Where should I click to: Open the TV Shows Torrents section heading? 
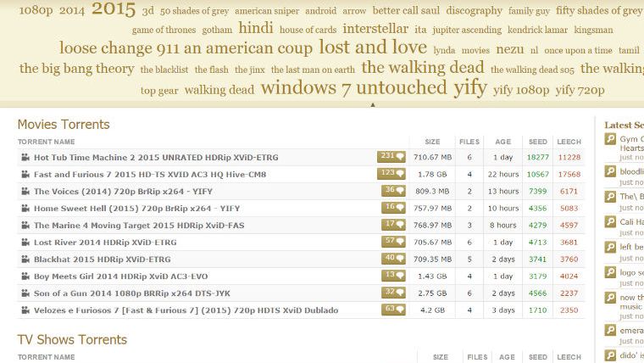click(x=72, y=339)
